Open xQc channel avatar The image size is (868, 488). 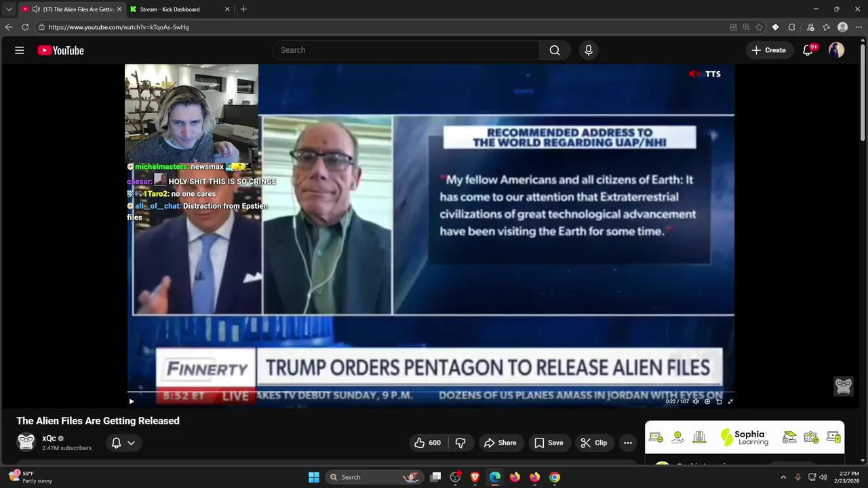coord(26,442)
